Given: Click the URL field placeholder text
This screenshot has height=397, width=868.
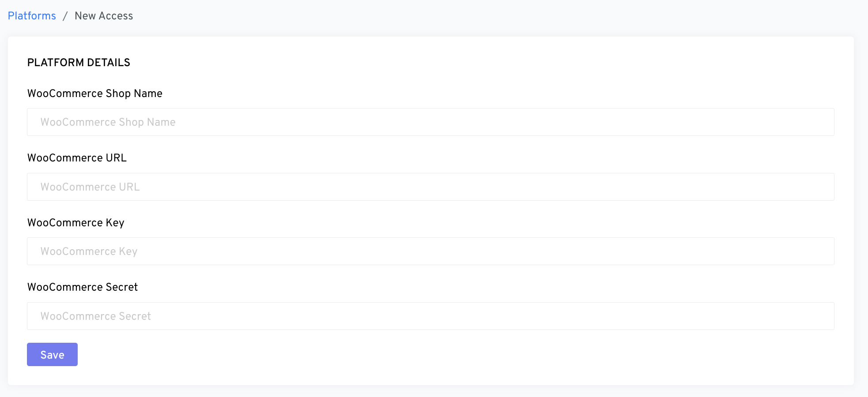Looking at the screenshot, I should click(90, 187).
